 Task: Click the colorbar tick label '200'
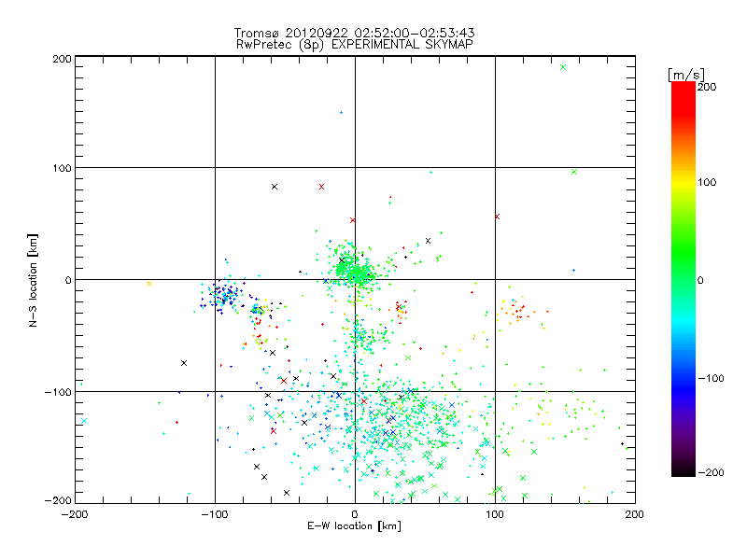pos(707,87)
